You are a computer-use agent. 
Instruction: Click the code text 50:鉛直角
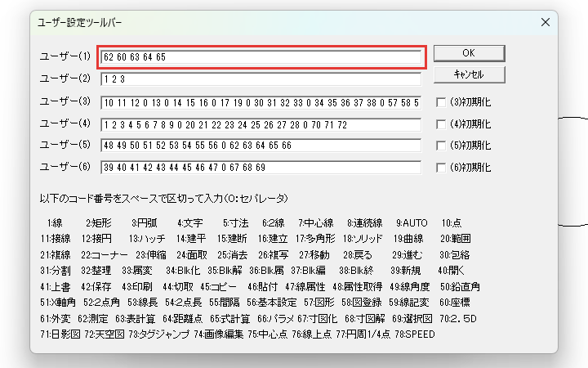(x=460, y=287)
